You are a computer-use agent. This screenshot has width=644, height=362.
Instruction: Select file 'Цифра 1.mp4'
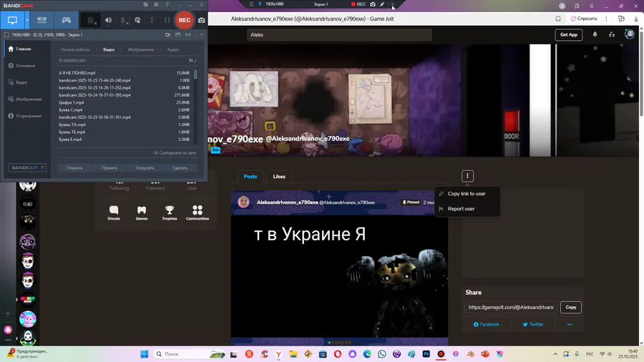(124, 102)
